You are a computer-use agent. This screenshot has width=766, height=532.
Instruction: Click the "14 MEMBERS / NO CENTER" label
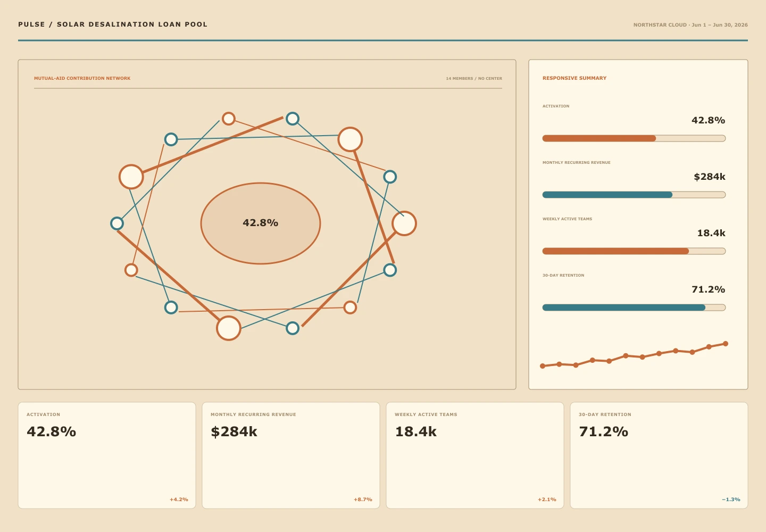[x=474, y=79]
